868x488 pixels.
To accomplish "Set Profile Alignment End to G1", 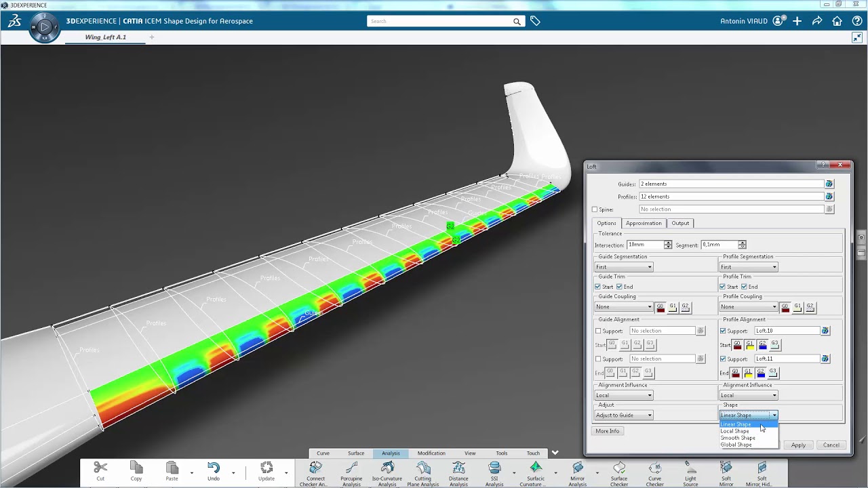I will [749, 373].
